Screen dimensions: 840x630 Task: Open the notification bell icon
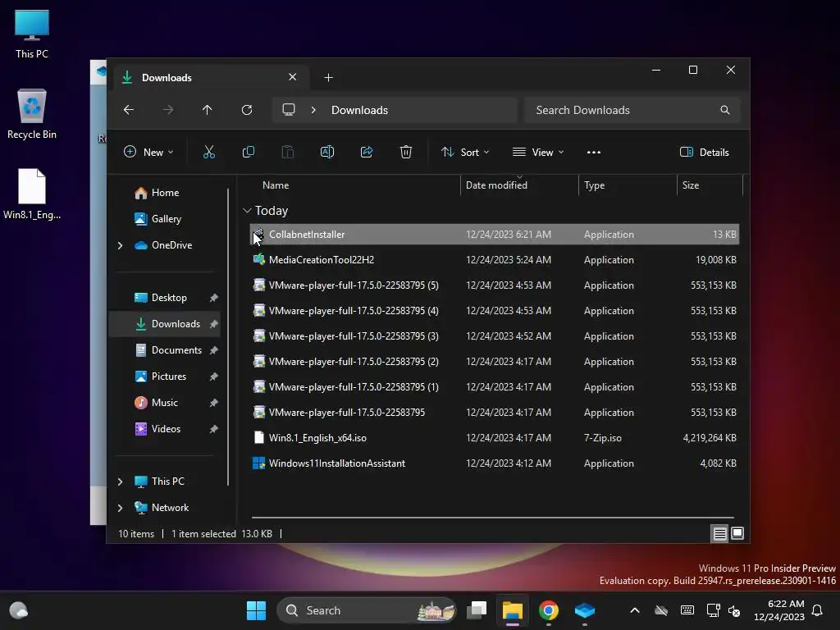[818, 610]
